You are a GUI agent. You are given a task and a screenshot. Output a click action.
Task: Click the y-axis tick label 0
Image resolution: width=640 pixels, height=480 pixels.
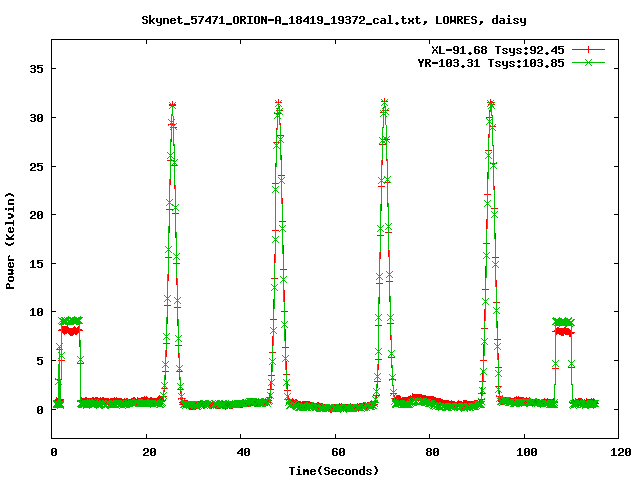40,410
